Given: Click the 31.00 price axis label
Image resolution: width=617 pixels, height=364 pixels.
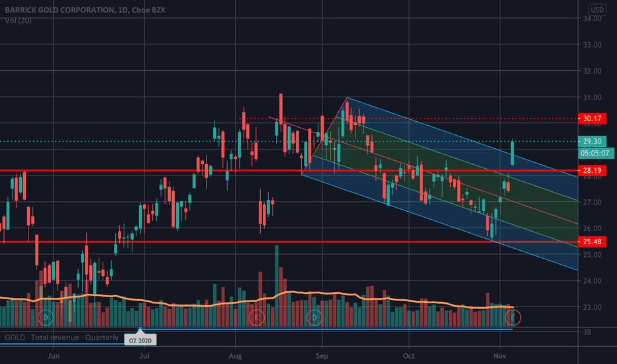Looking at the screenshot, I should coord(592,97).
